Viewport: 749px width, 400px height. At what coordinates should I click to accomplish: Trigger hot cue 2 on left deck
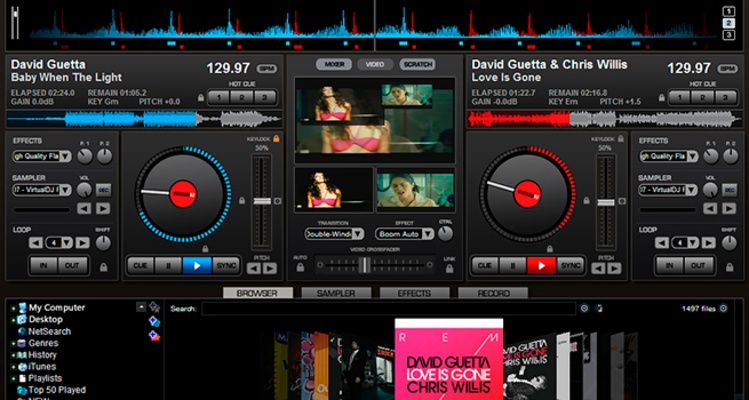click(x=242, y=97)
